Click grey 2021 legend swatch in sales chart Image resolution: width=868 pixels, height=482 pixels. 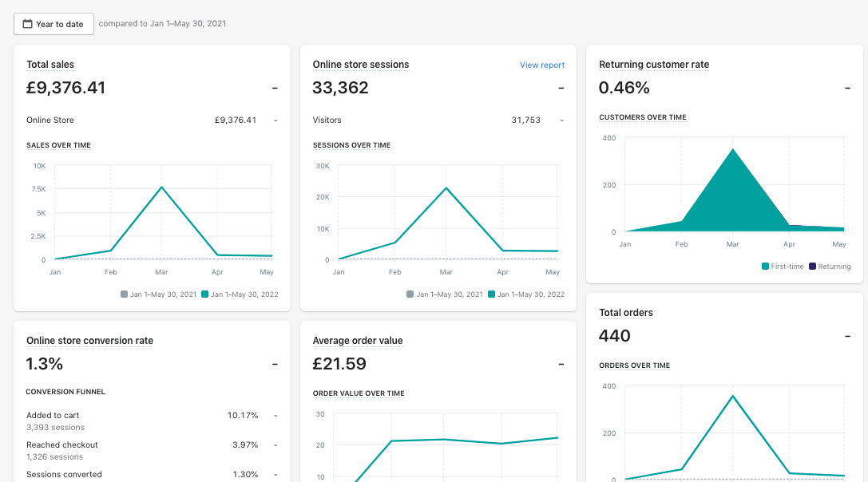(124, 294)
